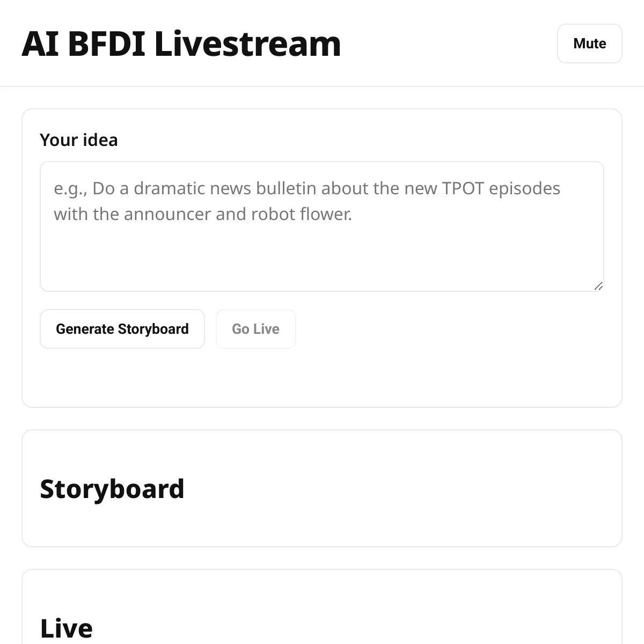This screenshot has width=644, height=644.
Task: Click the Generate Storyboard button
Action: pos(122,329)
